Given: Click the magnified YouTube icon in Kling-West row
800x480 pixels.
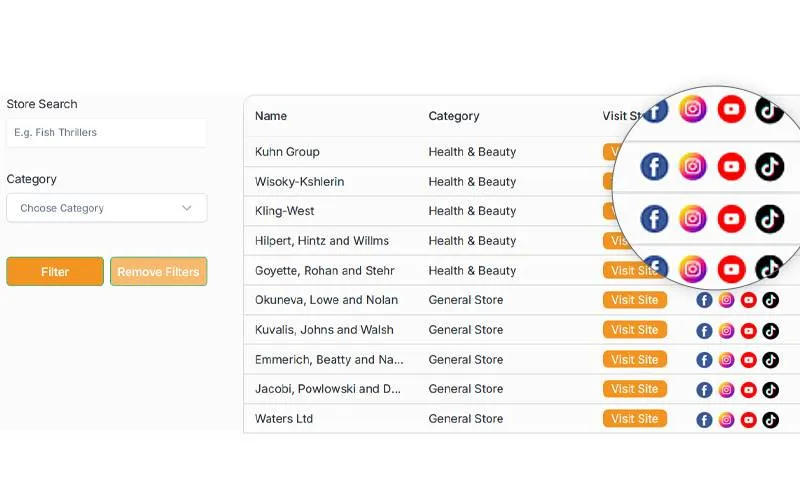Looking at the screenshot, I should tap(731, 218).
